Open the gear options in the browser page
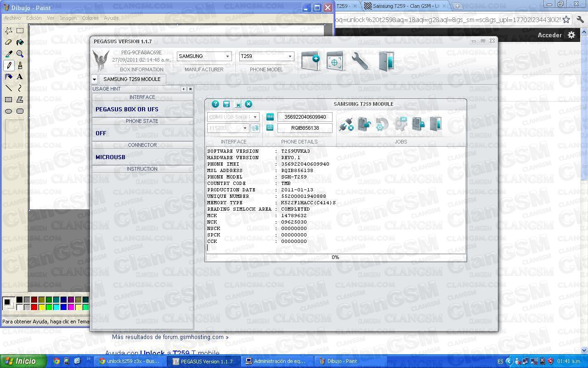The image size is (588, 368). point(571,35)
